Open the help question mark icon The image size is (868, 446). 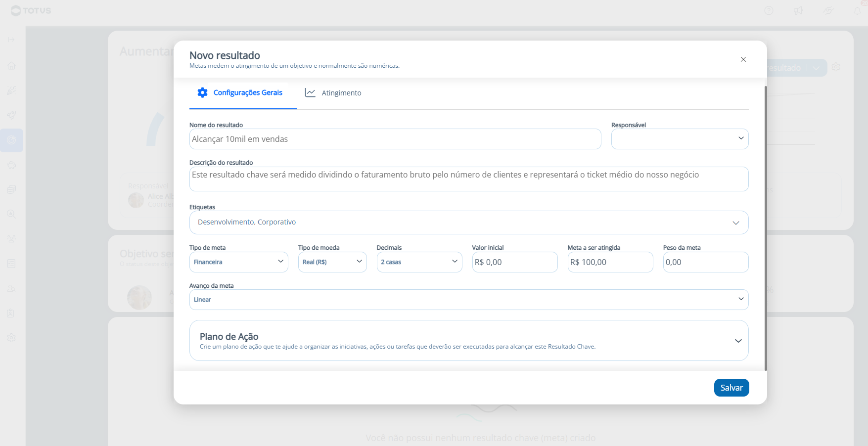pos(769,10)
